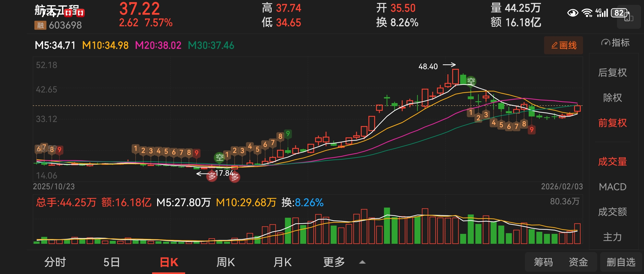Tap the rotate-screen icon at top right
The width and height of the screenshot is (644, 274).
[x=629, y=16]
